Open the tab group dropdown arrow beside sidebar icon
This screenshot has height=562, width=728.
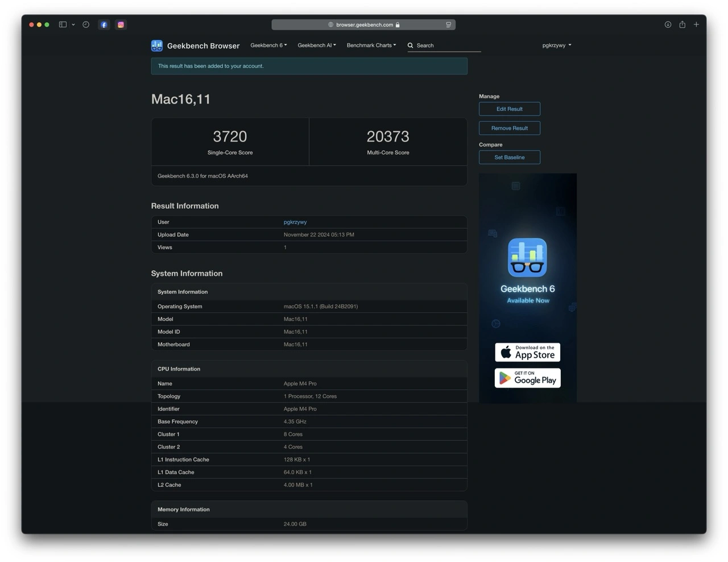click(x=73, y=24)
